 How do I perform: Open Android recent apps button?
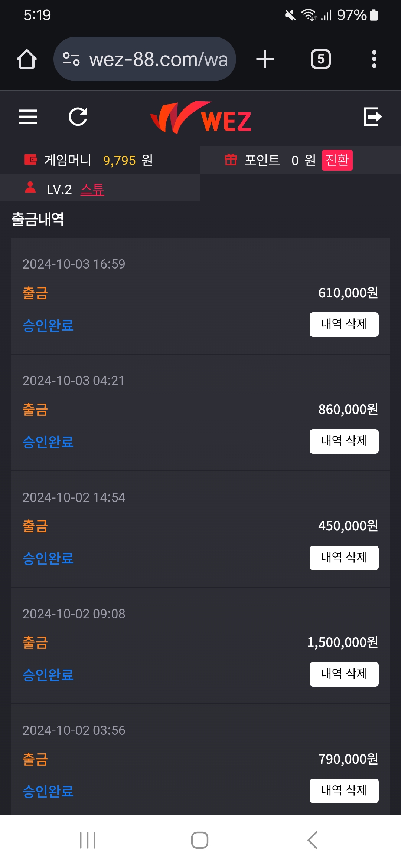[x=88, y=840]
